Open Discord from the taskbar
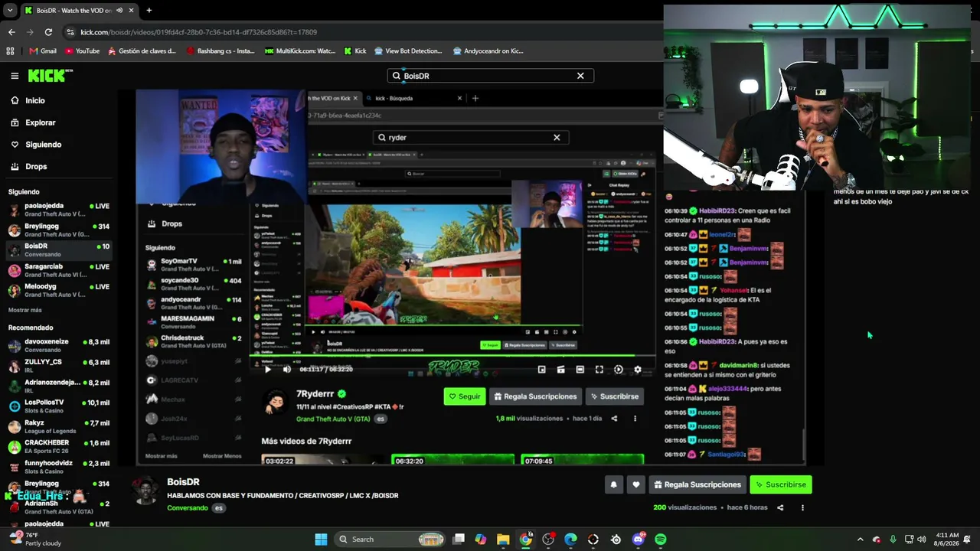 coord(639,540)
